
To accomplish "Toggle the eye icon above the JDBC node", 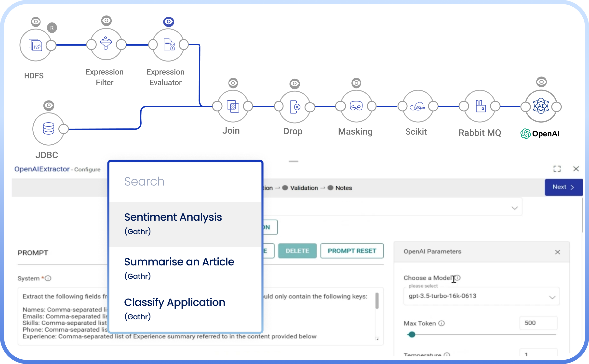I will (49, 105).
